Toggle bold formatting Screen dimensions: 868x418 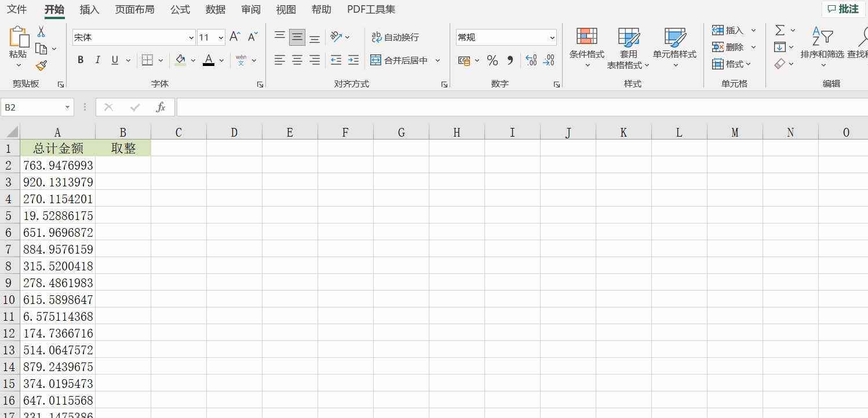pos(81,60)
